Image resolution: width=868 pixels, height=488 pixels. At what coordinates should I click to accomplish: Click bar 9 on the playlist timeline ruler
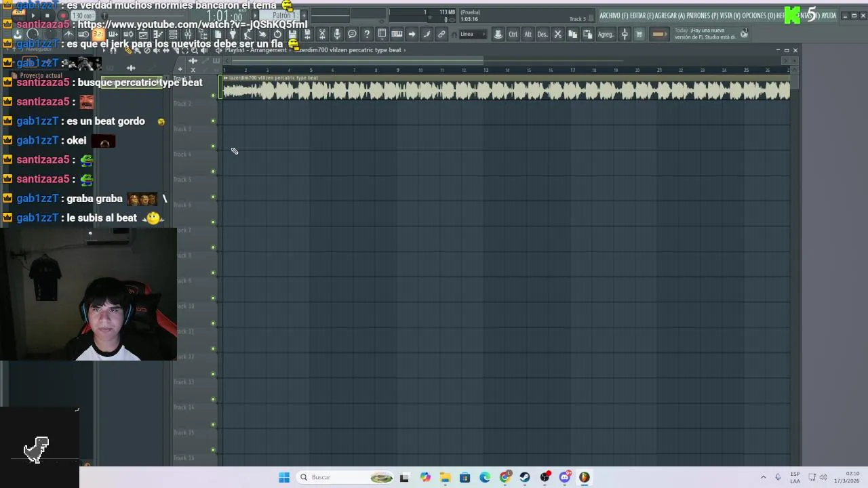[398, 70]
